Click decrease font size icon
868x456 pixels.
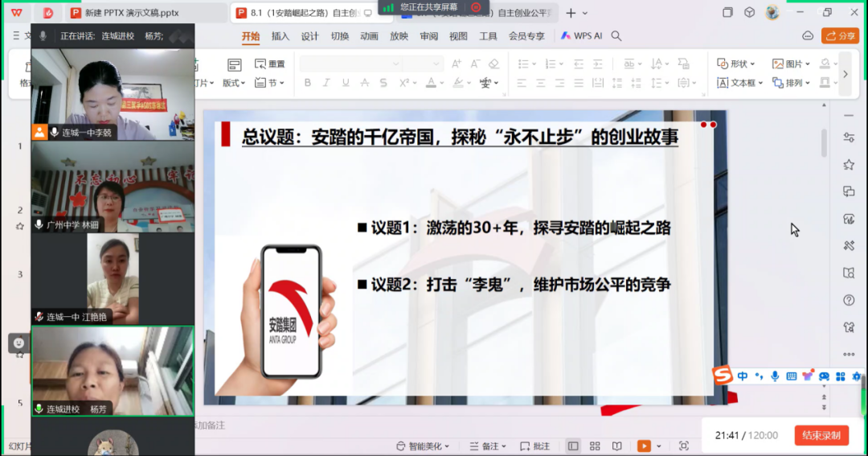[x=475, y=64]
